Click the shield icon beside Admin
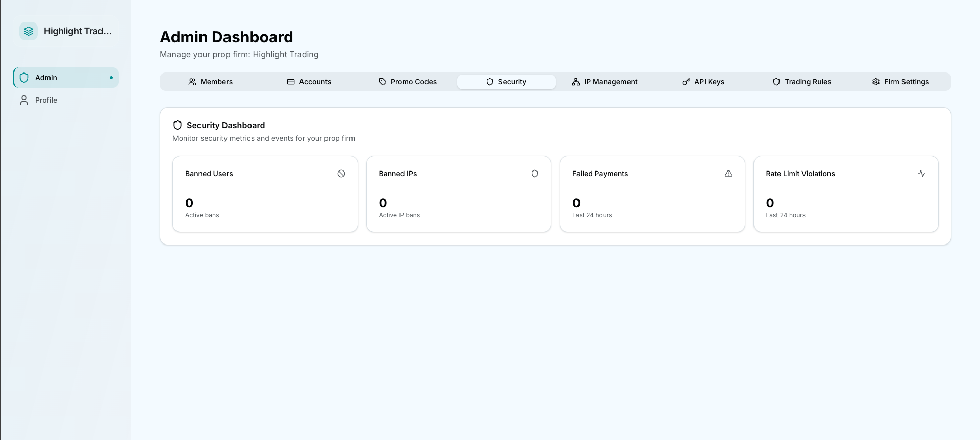 pos(24,78)
